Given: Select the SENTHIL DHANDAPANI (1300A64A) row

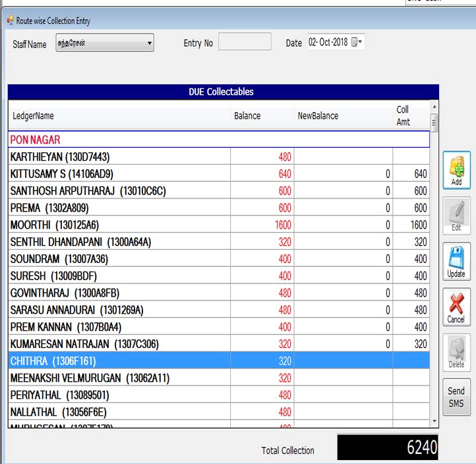Looking at the screenshot, I should 219,242.
